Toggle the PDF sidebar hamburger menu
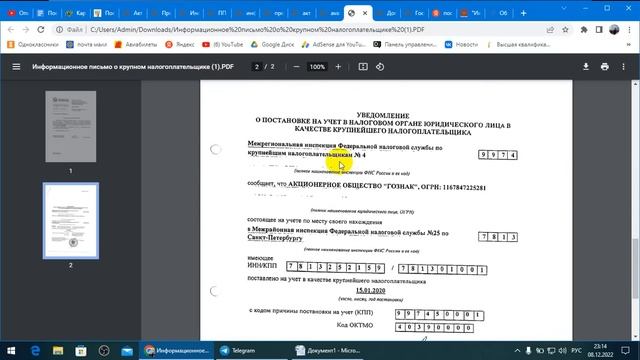640x360 pixels. pyautogui.click(x=16, y=67)
